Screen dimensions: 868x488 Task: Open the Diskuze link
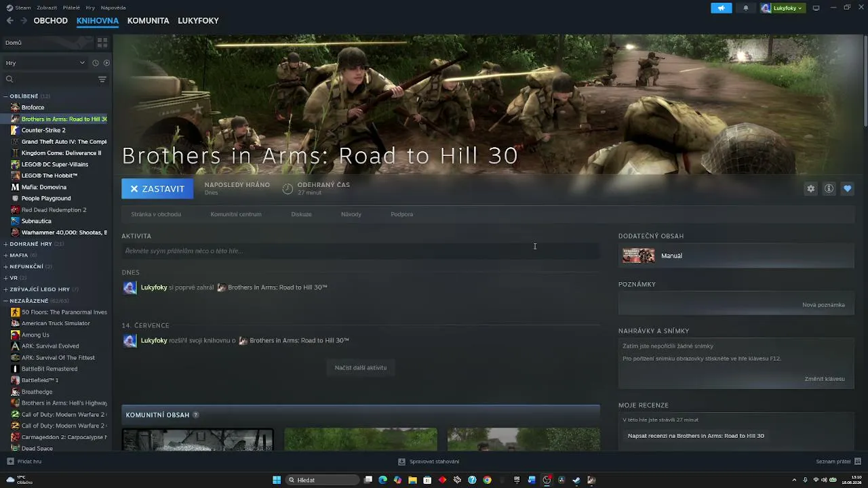(x=302, y=214)
